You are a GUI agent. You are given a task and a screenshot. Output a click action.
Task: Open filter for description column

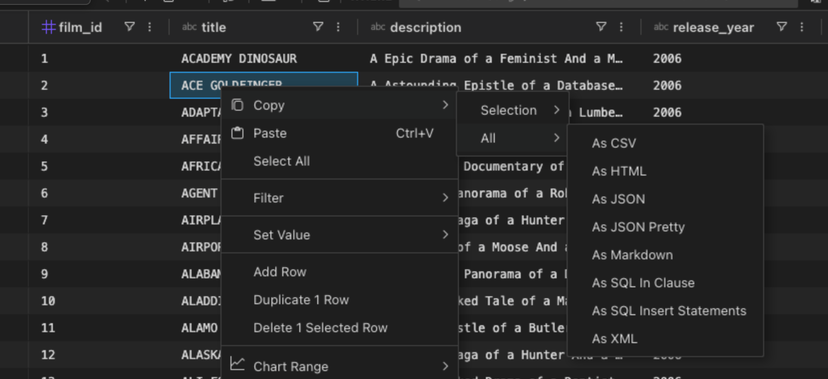(601, 27)
